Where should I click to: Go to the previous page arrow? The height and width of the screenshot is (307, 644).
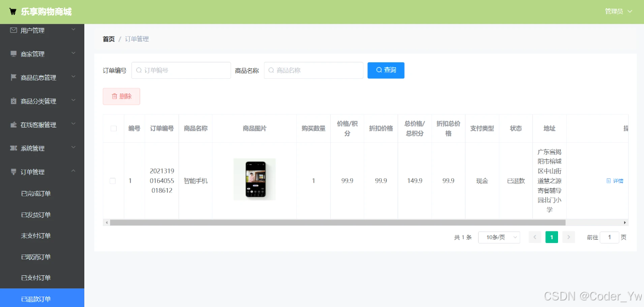click(534, 238)
